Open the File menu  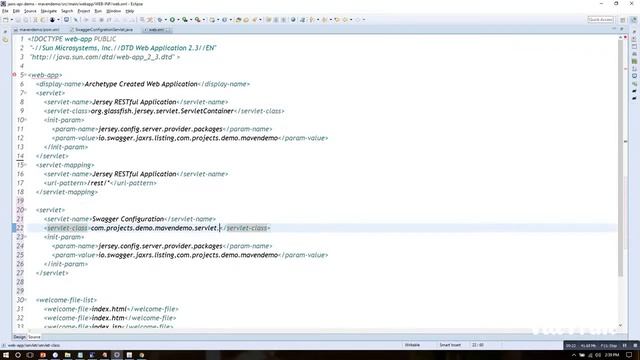click(5, 11)
